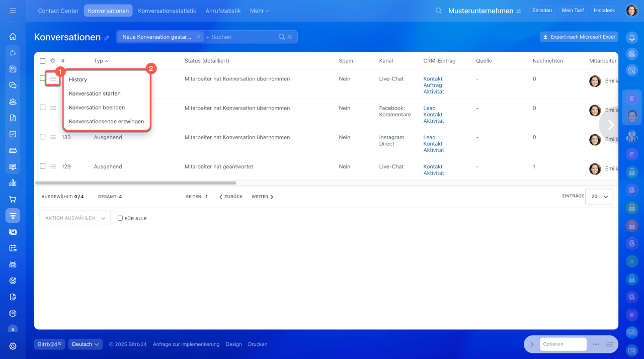Click the company settings sliders icon next to Musterunternehmen
Screen dimensions: 644x359
519,11
